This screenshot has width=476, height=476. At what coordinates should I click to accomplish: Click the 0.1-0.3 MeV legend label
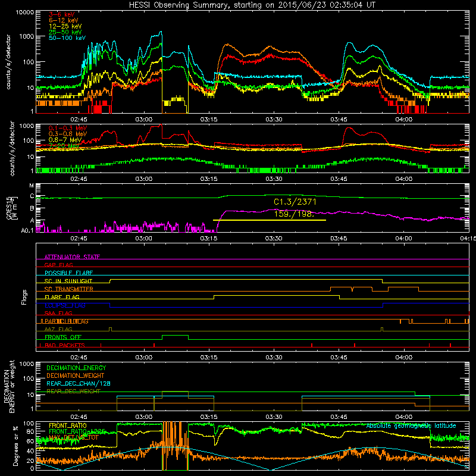(68, 128)
